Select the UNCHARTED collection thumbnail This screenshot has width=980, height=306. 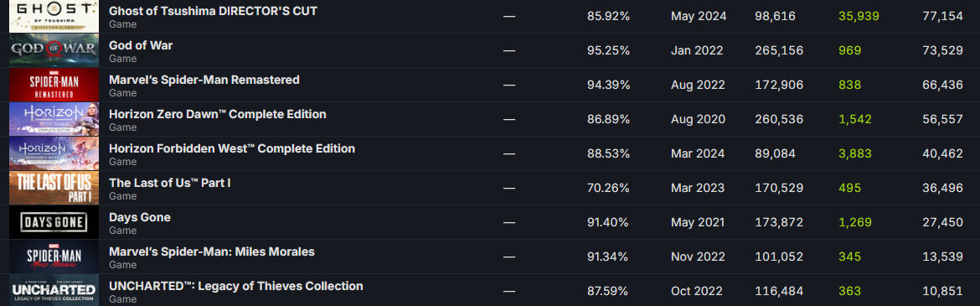(54, 290)
